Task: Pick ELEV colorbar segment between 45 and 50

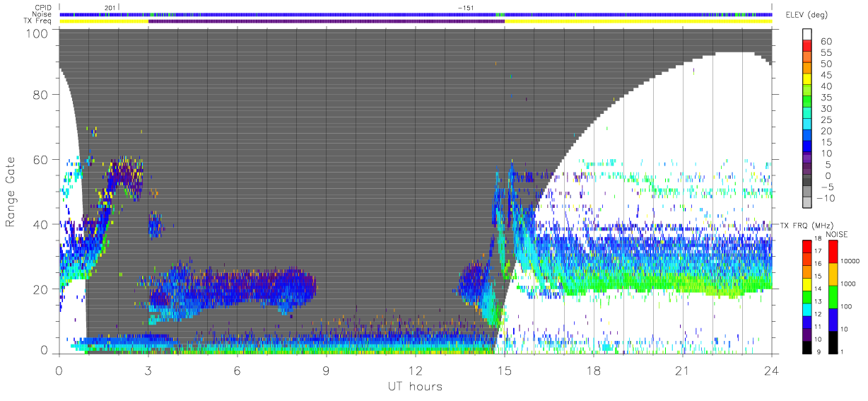Action: [x=807, y=69]
